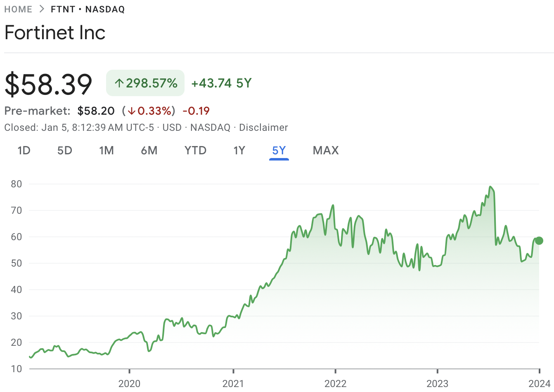Viewport: 554px width, 392px height.
Task: Click the green up-arrow in gain badge
Action: click(x=119, y=83)
